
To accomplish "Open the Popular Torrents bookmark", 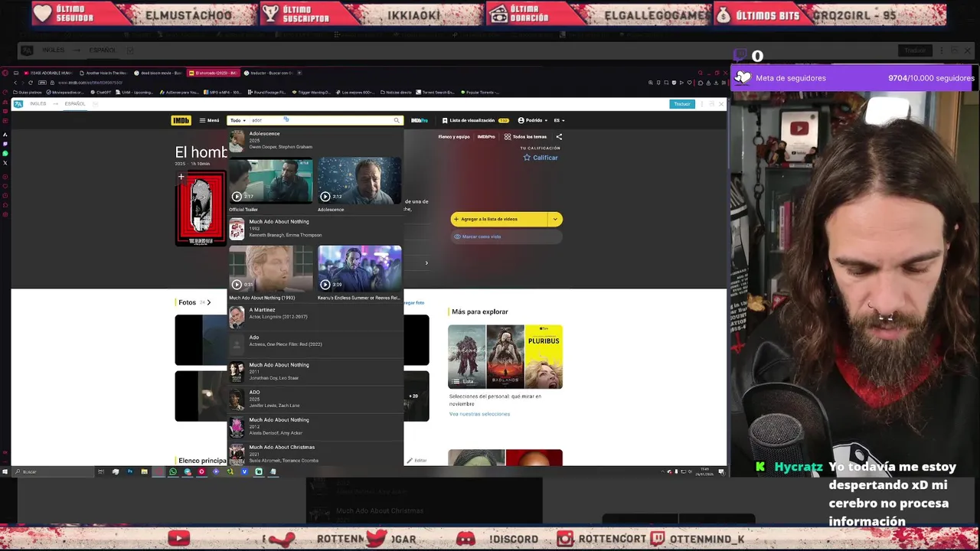I will 480,93.
